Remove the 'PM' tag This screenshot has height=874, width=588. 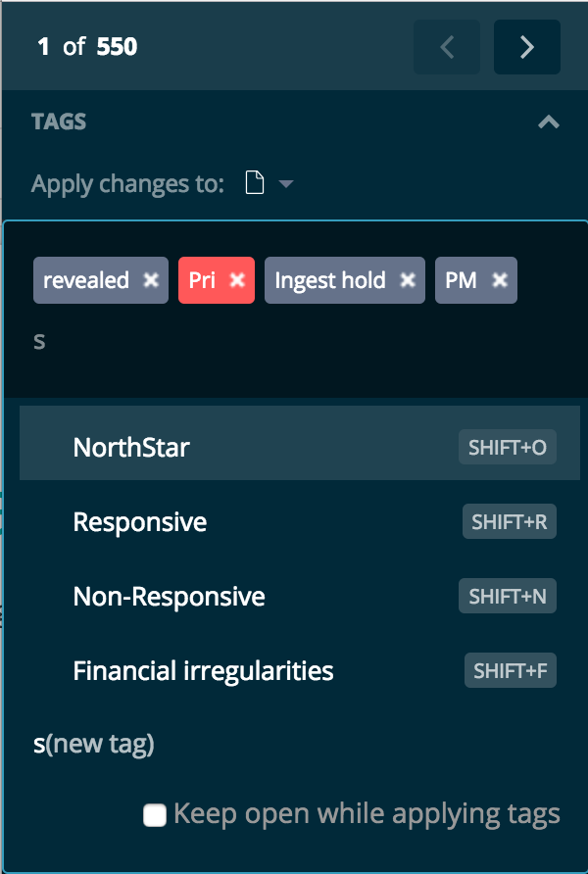[x=500, y=280]
